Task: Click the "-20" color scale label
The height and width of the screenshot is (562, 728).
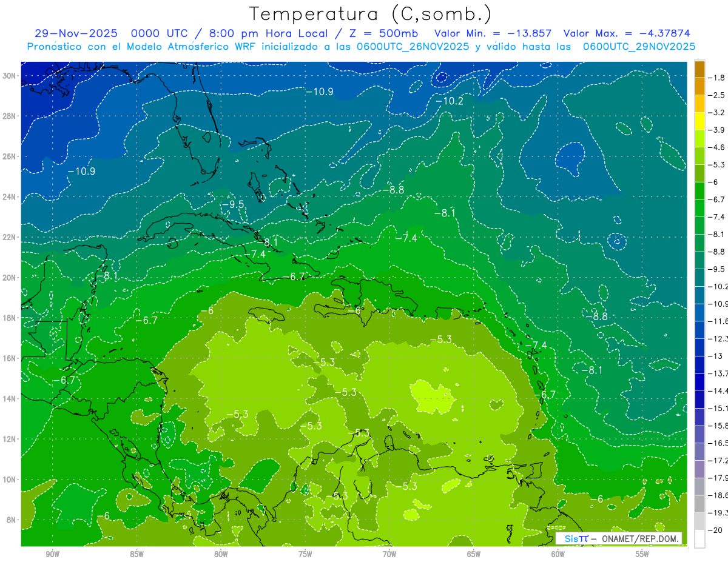Action: 715,530
